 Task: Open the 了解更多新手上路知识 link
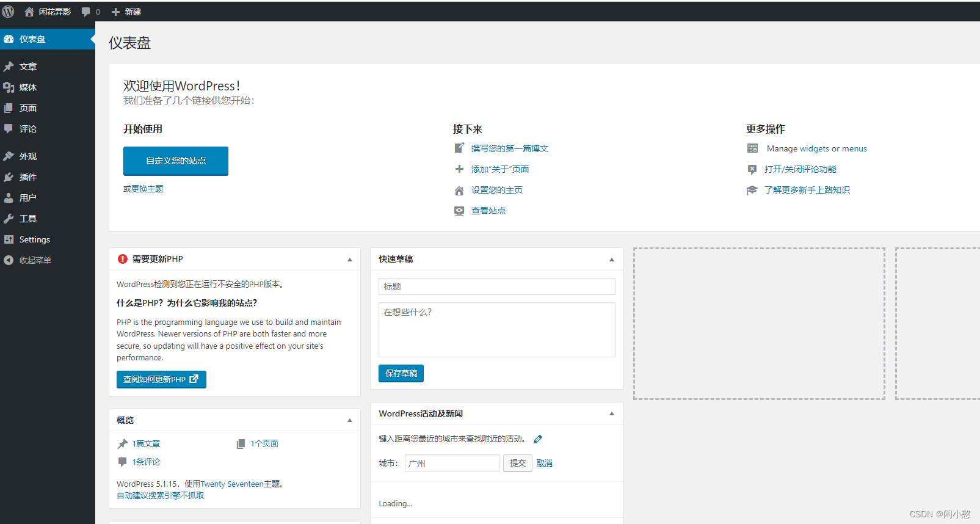pyautogui.click(x=807, y=190)
